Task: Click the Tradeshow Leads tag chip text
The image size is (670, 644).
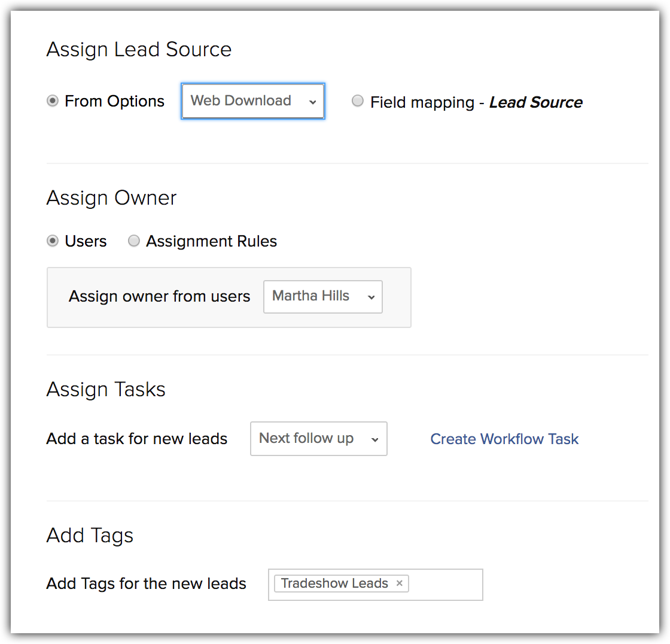Action: [x=334, y=584]
